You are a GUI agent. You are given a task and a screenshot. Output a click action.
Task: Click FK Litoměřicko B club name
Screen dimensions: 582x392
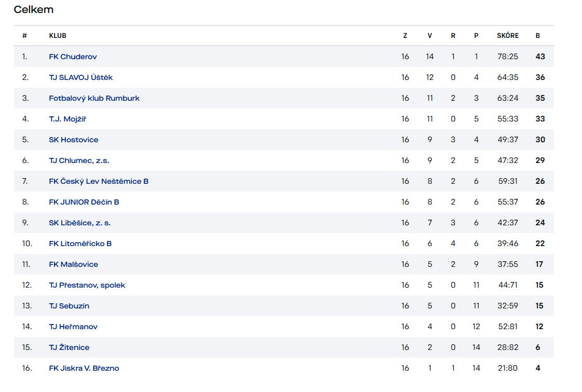point(80,244)
